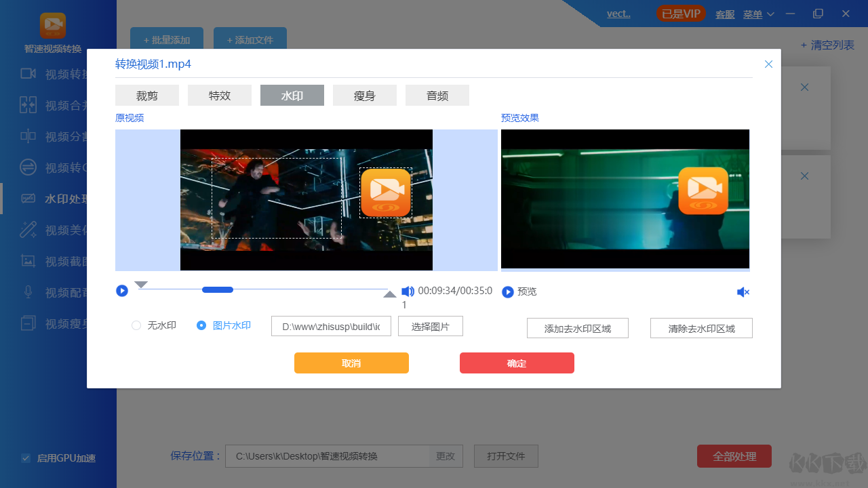Click the watermark image path input field

(x=330, y=326)
